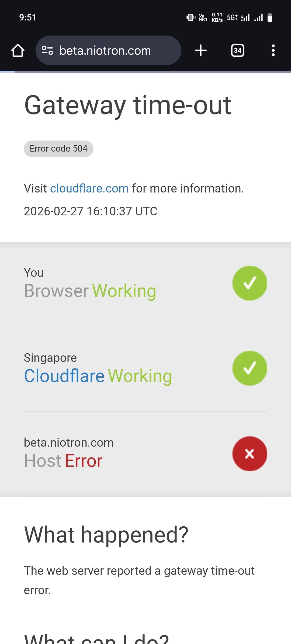Open the three-dot browser menu
This screenshot has height=644, width=291.
[x=273, y=50]
